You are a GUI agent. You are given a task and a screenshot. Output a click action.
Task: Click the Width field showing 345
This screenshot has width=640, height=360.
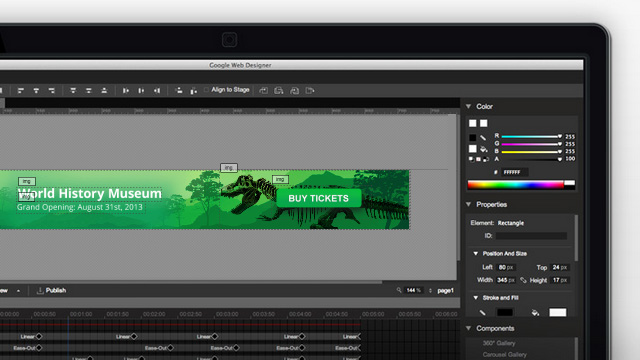pyautogui.click(x=506, y=280)
